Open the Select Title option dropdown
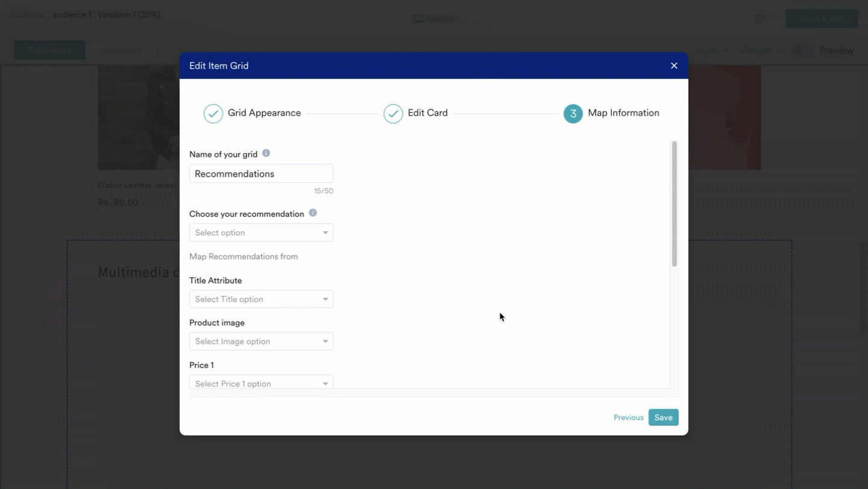Image resolution: width=868 pixels, height=489 pixels. click(261, 299)
